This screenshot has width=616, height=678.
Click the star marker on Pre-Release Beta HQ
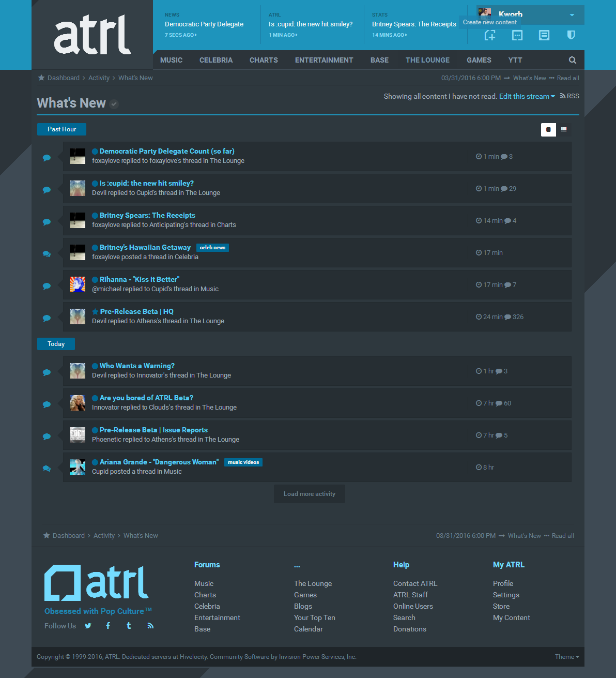pos(95,312)
